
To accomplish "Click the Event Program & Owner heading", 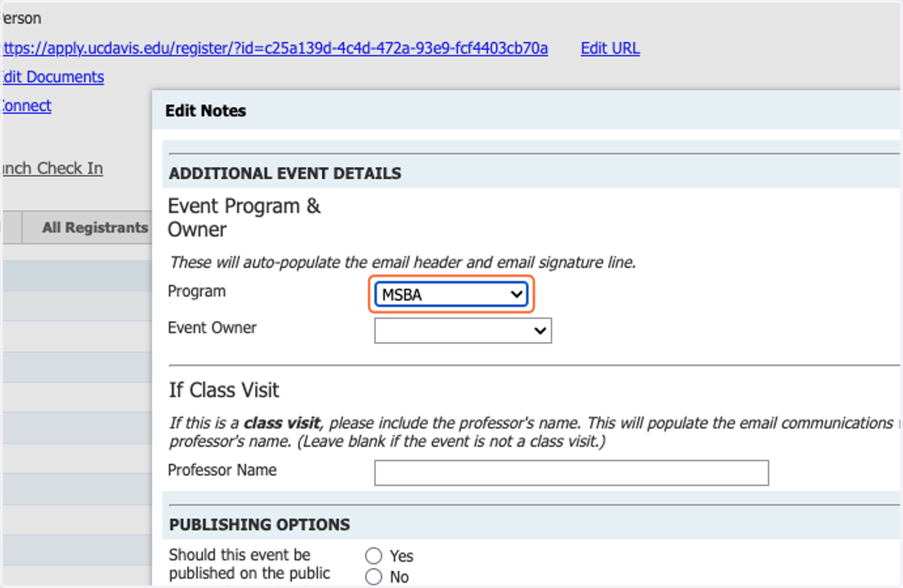I will click(245, 217).
